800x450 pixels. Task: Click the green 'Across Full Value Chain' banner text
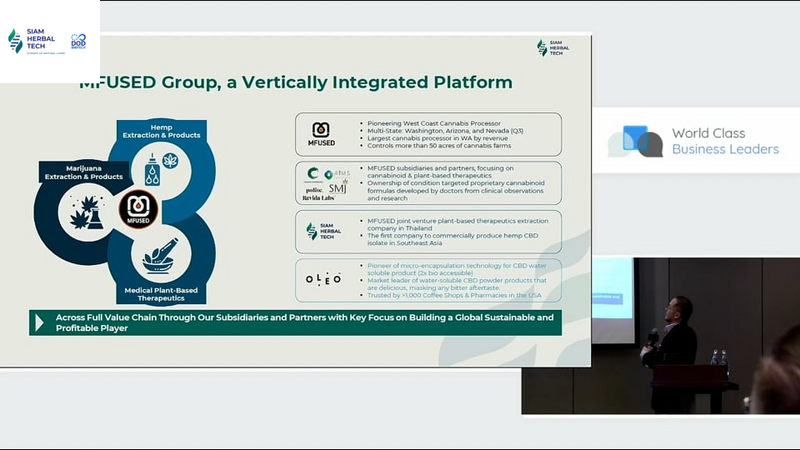click(x=304, y=322)
